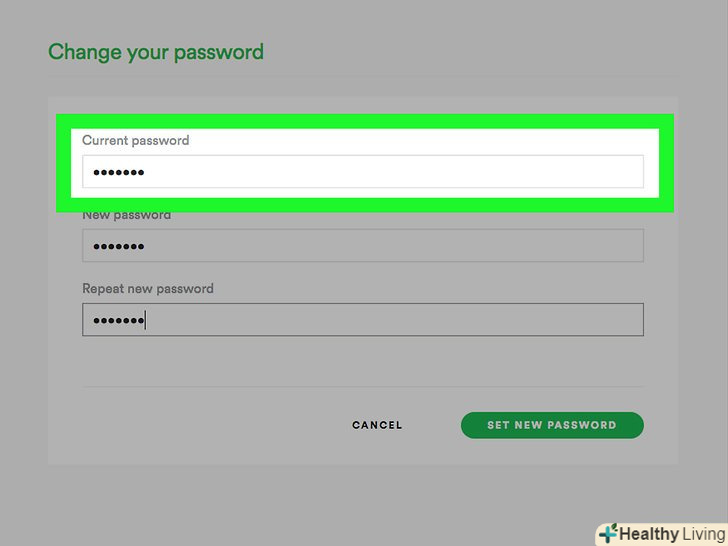The height and width of the screenshot is (546, 728).
Task: Click the masked dots in Current password
Action: [x=119, y=173]
